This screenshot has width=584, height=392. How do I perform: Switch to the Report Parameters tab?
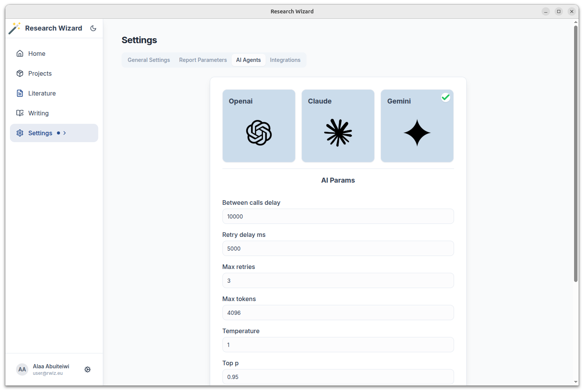(x=203, y=60)
